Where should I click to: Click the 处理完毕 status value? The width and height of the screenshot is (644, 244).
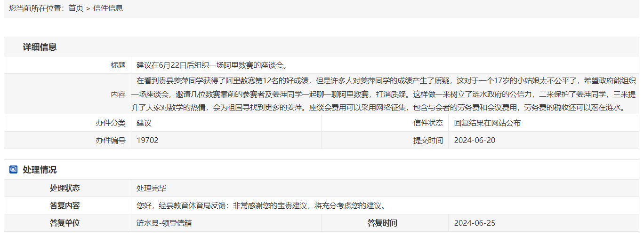152,188
